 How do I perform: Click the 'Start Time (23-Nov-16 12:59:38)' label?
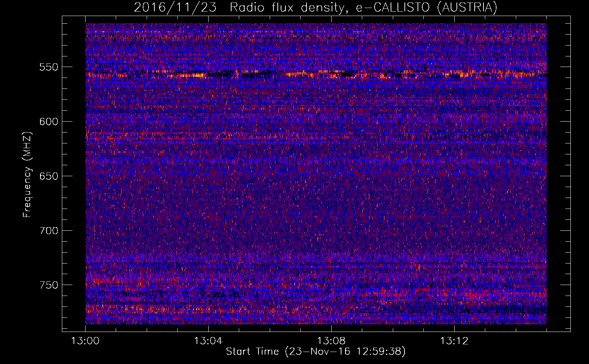(316, 351)
